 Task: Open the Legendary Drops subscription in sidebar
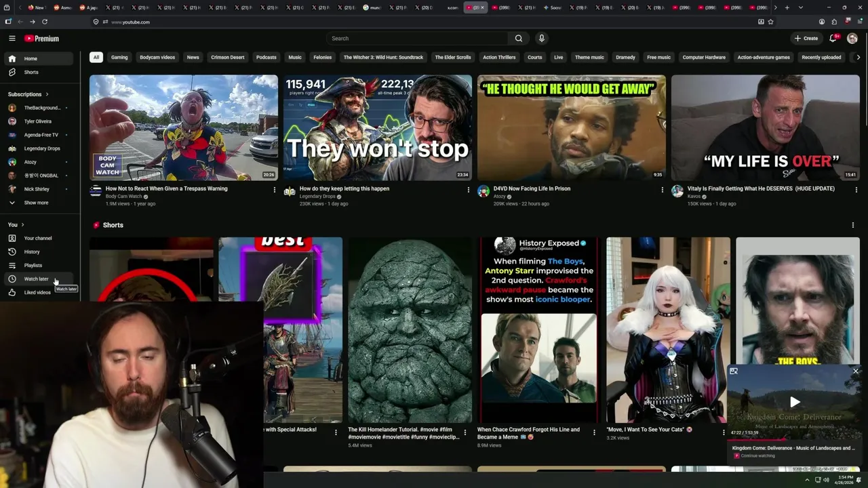[37, 148]
